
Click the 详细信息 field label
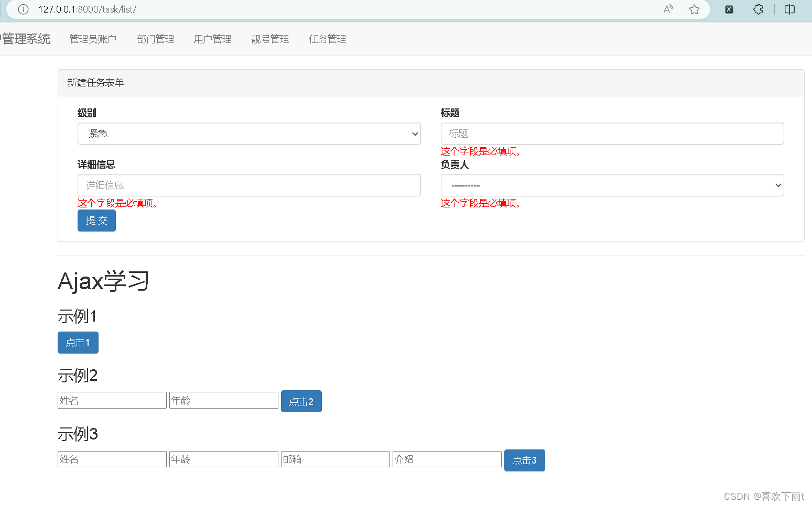[96, 164]
